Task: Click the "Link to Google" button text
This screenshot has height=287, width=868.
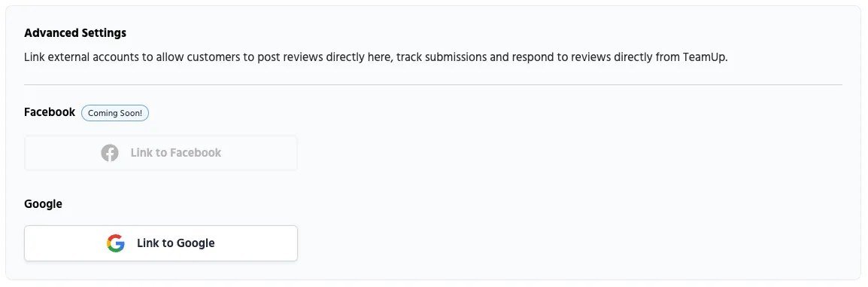Action: click(x=175, y=243)
